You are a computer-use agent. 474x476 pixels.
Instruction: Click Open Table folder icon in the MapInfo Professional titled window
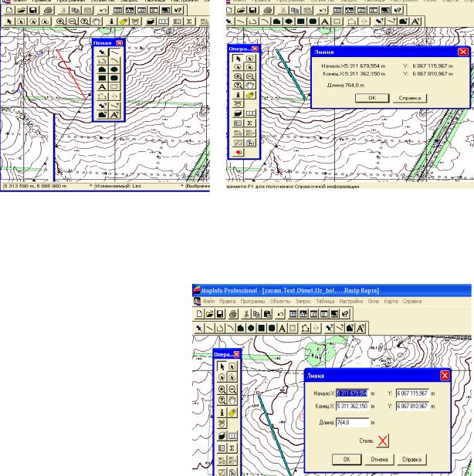[210, 314]
